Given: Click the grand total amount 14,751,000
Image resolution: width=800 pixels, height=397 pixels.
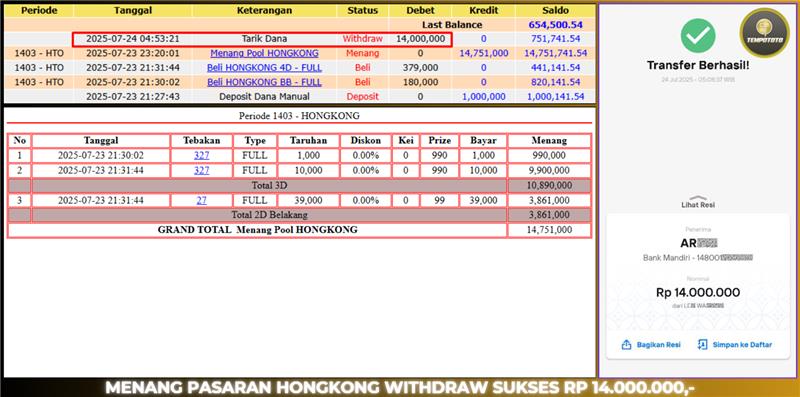Looking at the screenshot, I should point(549,230).
